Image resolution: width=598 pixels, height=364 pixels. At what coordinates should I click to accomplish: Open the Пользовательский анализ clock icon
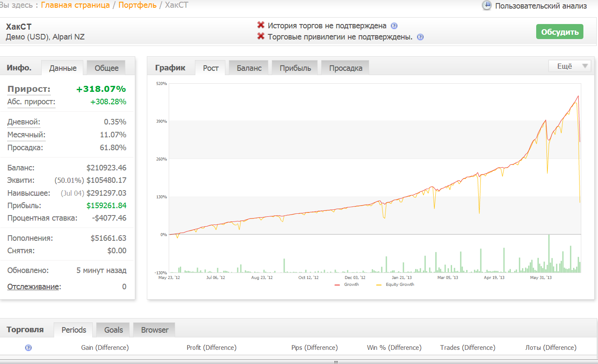pyautogui.click(x=486, y=6)
